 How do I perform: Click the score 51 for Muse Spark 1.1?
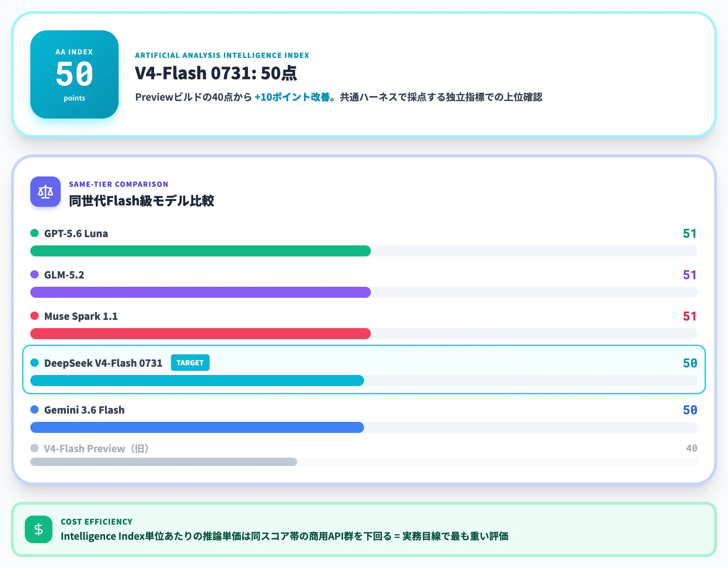(x=690, y=316)
